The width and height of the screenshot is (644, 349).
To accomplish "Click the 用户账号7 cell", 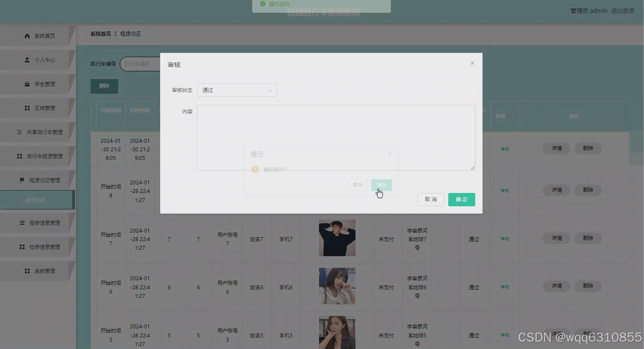I will click(228, 239).
